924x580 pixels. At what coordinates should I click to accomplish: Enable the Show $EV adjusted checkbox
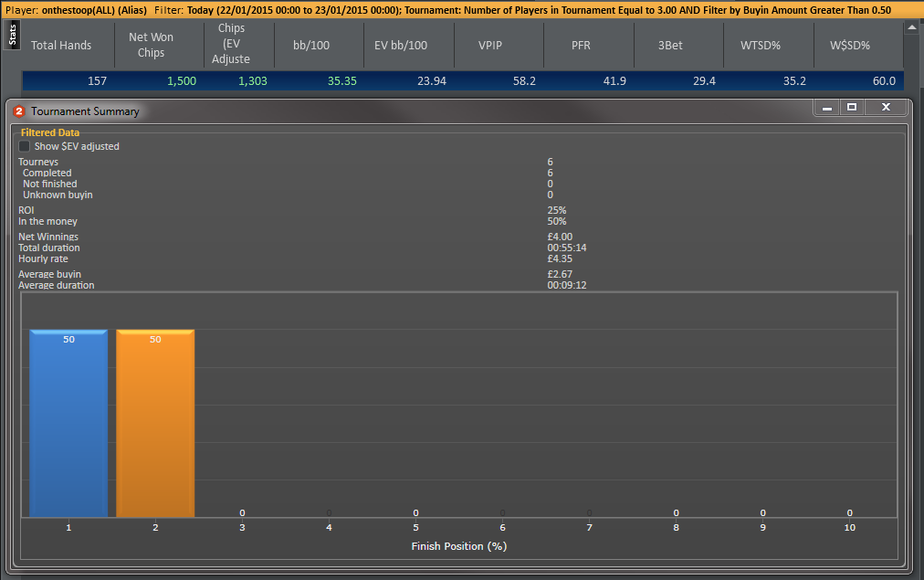(x=24, y=146)
